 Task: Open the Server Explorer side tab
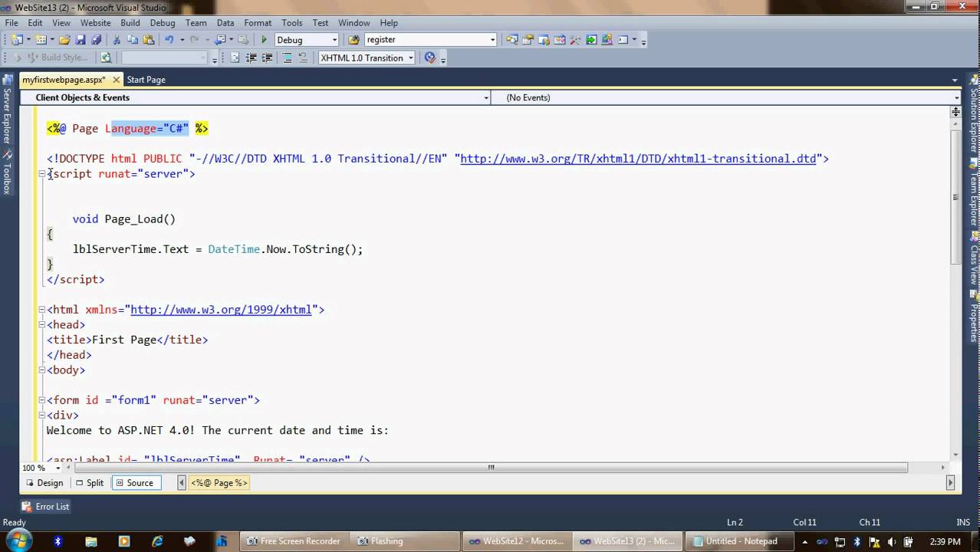[7, 110]
